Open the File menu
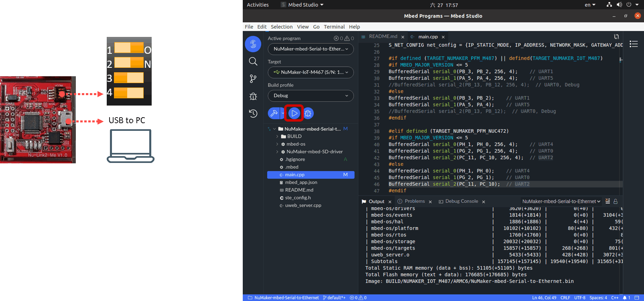The image size is (644, 301). click(249, 27)
